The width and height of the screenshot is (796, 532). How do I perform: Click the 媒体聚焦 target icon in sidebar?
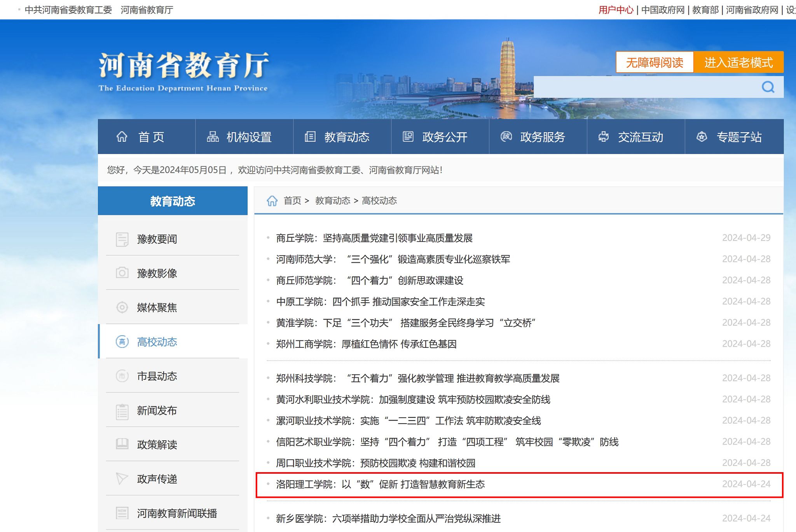point(122,307)
